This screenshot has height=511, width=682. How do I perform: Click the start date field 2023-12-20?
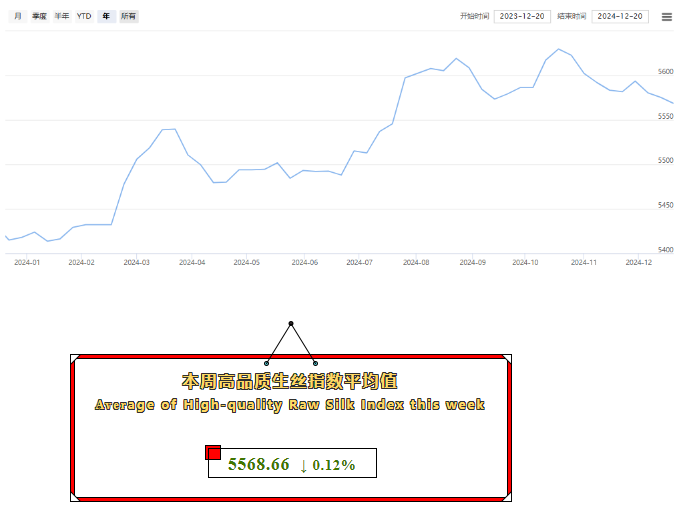(x=522, y=17)
